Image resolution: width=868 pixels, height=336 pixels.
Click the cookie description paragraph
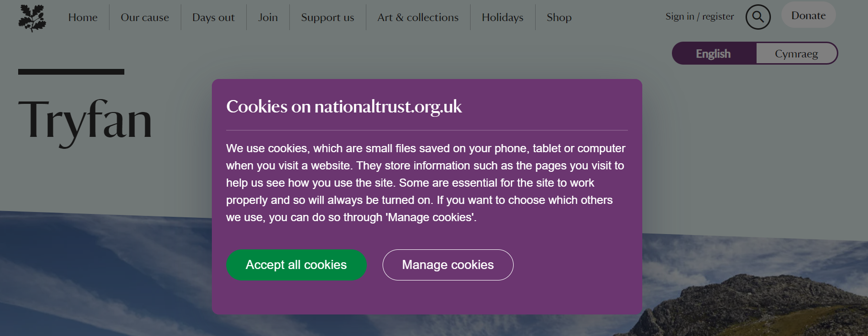pyautogui.click(x=426, y=183)
